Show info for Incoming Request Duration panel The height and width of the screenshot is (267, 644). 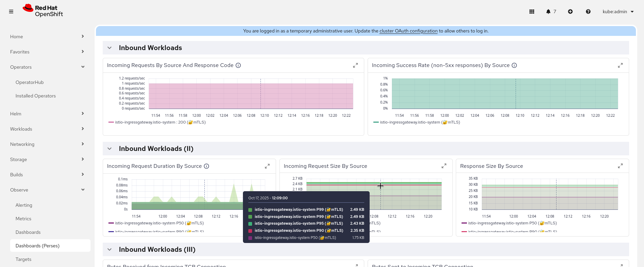pyautogui.click(x=206, y=166)
